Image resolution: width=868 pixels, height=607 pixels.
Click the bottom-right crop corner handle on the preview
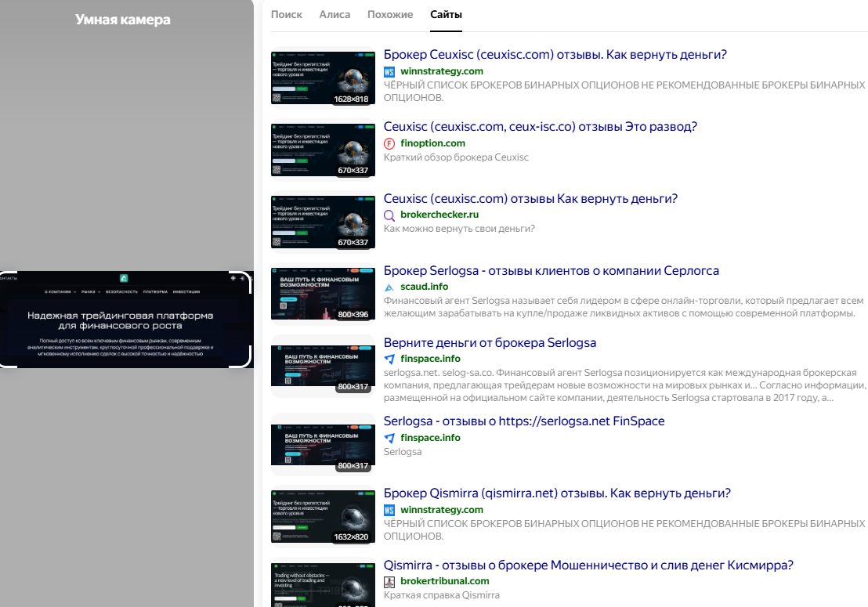tap(244, 360)
